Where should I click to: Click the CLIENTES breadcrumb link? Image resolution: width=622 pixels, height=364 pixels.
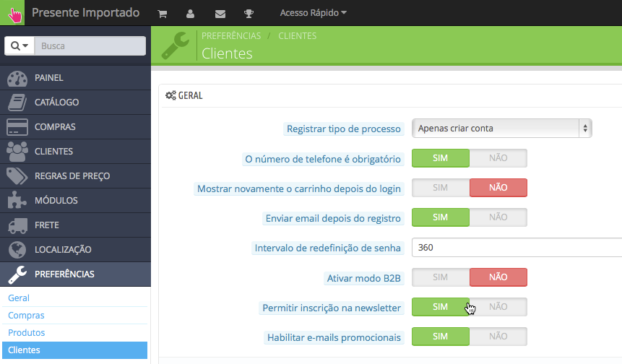[298, 36]
